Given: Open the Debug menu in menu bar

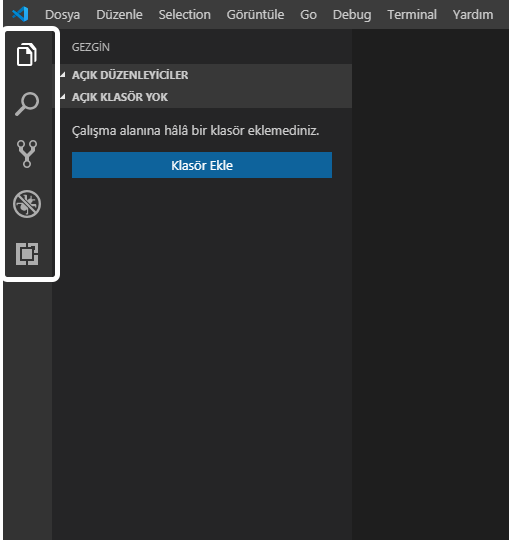Looking at the screenshot, I should coord(352,14).
